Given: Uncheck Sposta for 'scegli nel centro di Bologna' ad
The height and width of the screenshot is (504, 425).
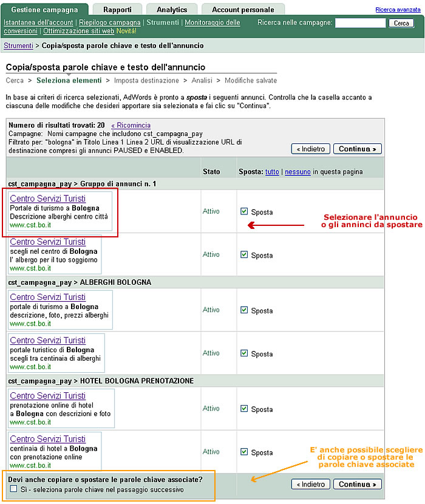Looking at the screenshot, I should [244, 254].
